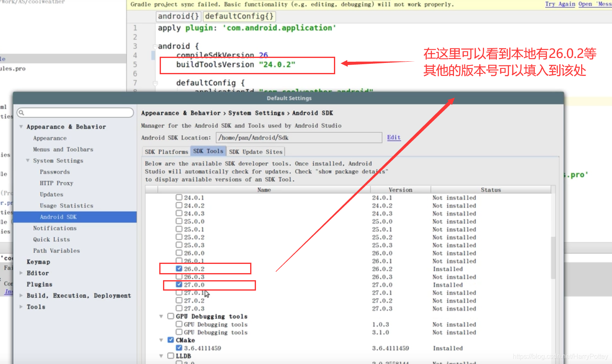The height and width of the screenshot is (364, 612).
Task: Expand the Tools settings section
Action: point(21,306)
